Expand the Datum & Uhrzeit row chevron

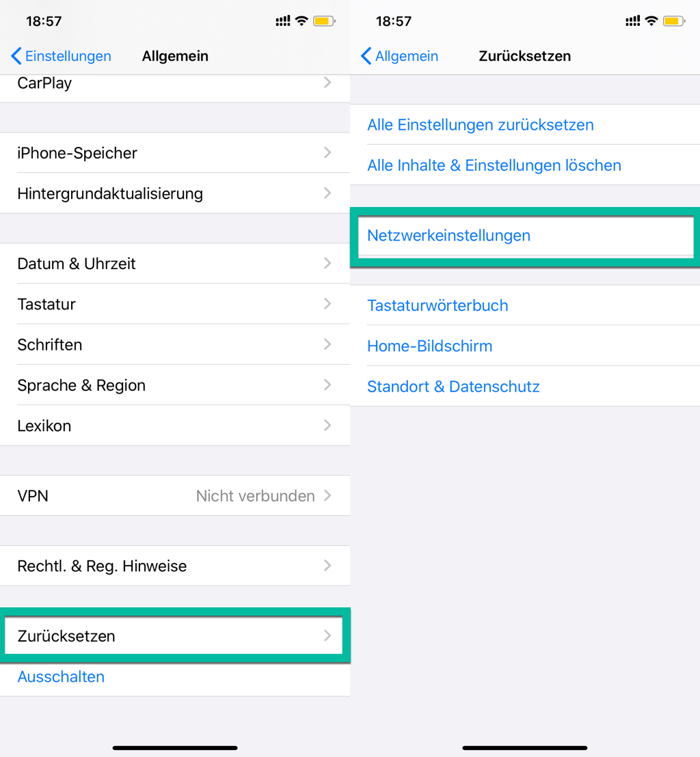327,263
